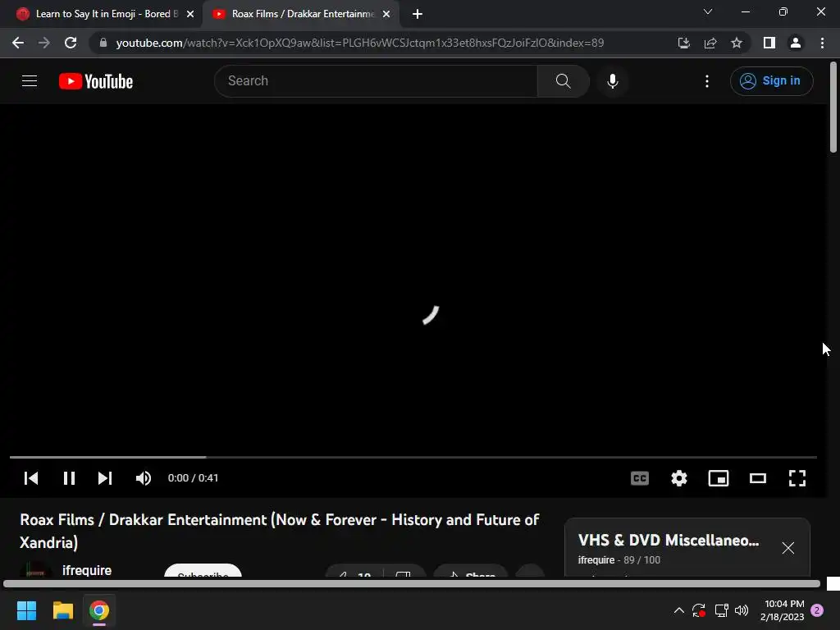Viewport: 840px width, 630px height.
Task: Go to YouTube home via logo
Action: (96, 81)
